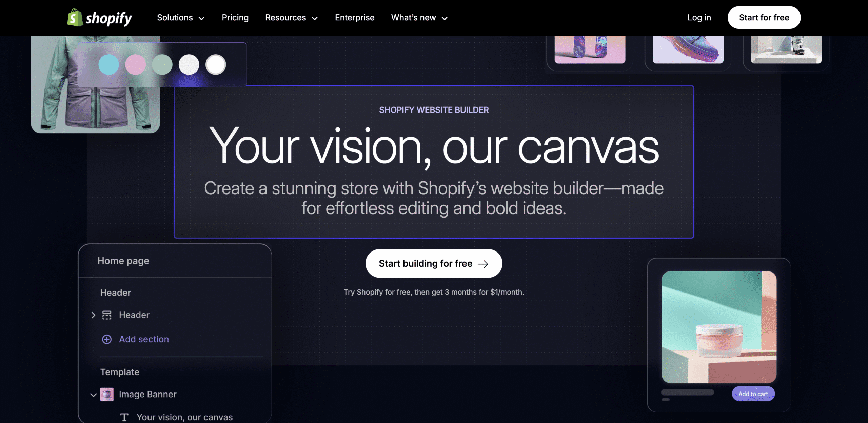Click the Image Banner thumbnail icon
The width and height of the screenshot is (868, 423).
107,394
